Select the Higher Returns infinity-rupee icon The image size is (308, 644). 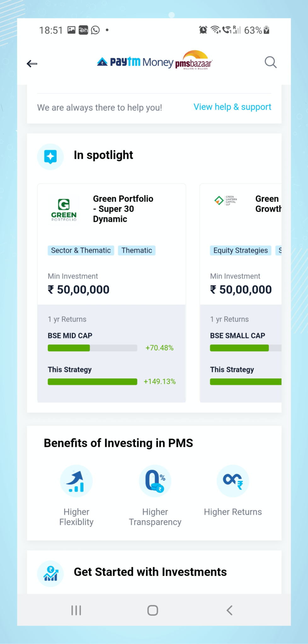click(x=232, y=480)
